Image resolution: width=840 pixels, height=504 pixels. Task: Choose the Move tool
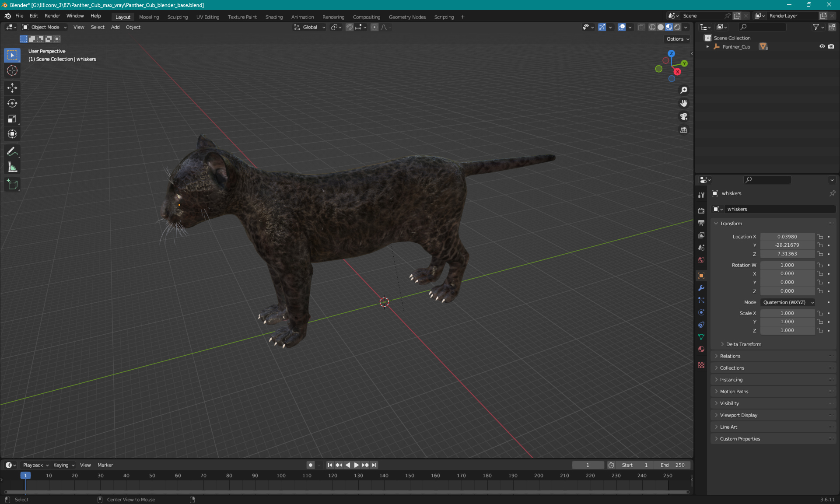(x=12, y=88)
